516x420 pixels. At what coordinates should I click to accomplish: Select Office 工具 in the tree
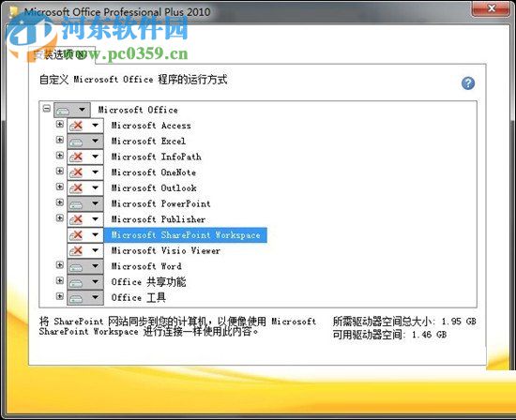(139, 297)
